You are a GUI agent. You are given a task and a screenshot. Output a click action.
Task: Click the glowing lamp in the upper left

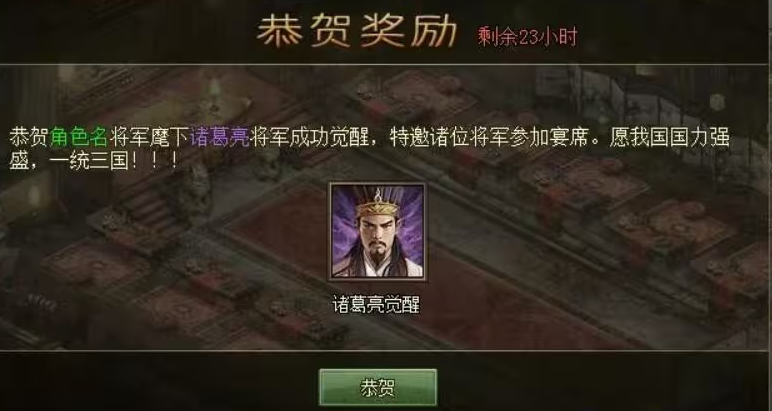[x=214, y=91]
